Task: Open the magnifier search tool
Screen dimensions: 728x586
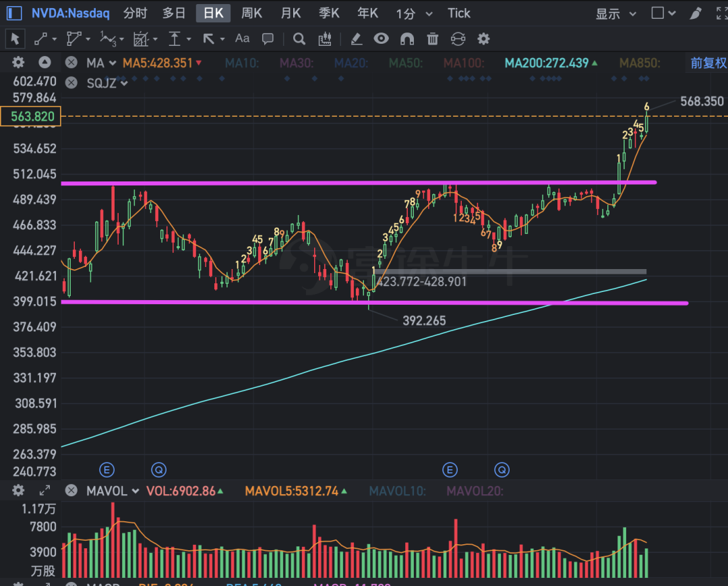Action: click(299, 39)
